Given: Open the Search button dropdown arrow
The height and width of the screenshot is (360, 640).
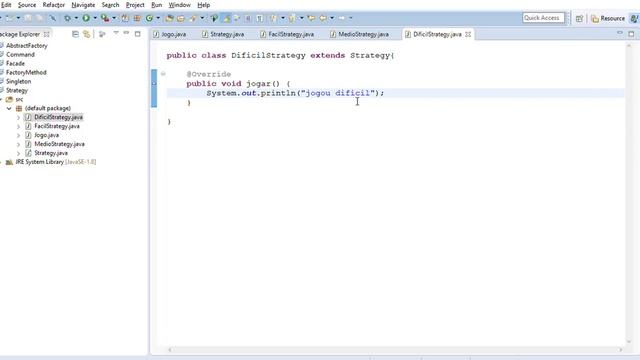Looking at the screenshot, I should (202, 18).
